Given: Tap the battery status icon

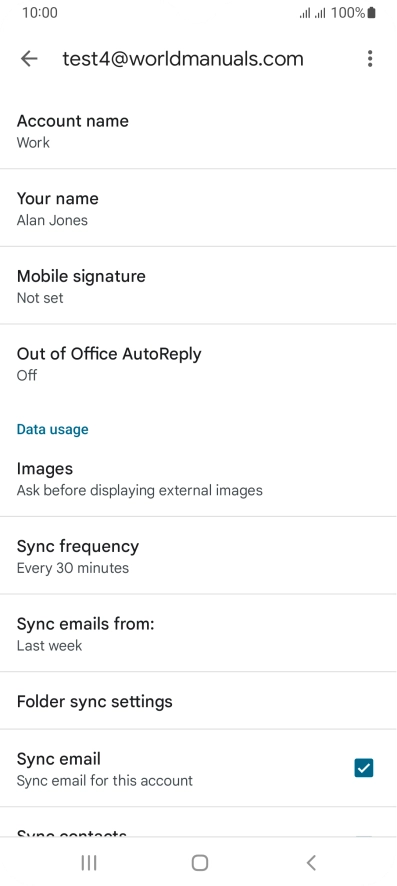Looking at the screenshot, I should pyautogui.click(x=371, y=13).
